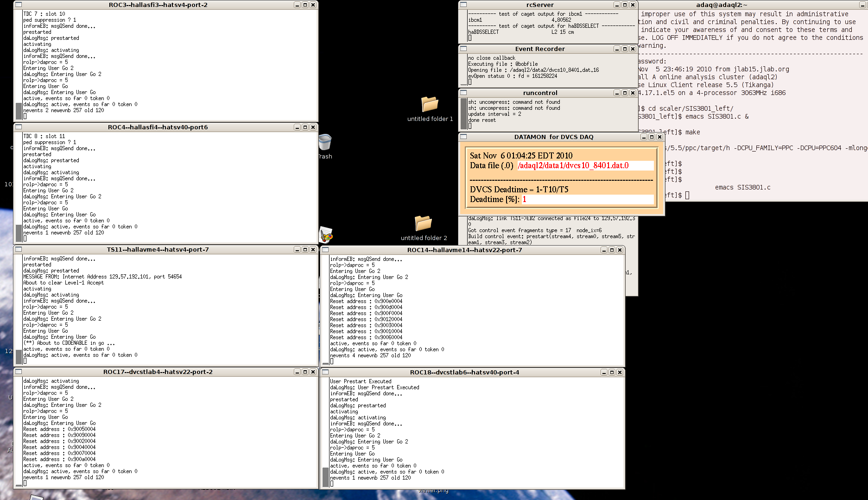Screen dimensions: 868x500
Task: Minimize the ROC17 terminal window
Action: (x=297, y=372)
